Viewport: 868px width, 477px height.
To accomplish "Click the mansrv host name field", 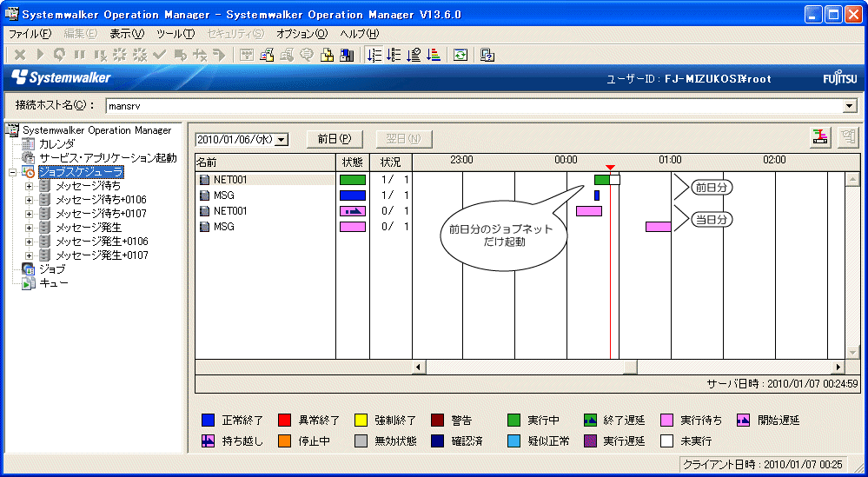I will [476, 106].
